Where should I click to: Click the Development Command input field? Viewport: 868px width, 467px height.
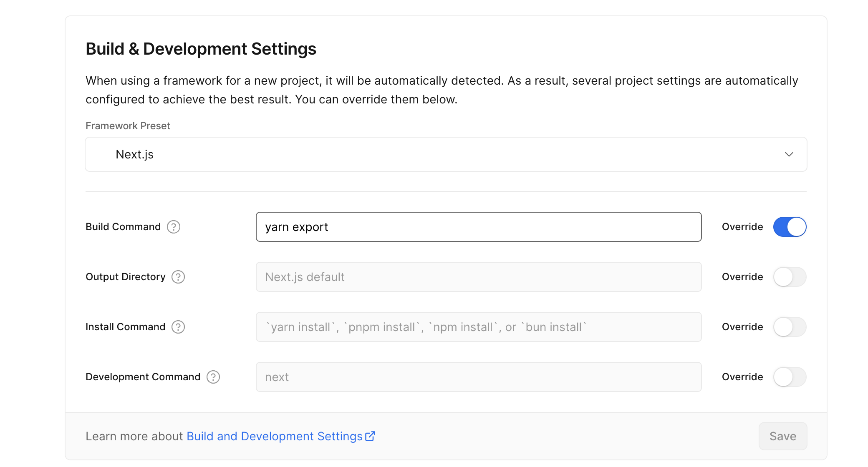point(478,377)
